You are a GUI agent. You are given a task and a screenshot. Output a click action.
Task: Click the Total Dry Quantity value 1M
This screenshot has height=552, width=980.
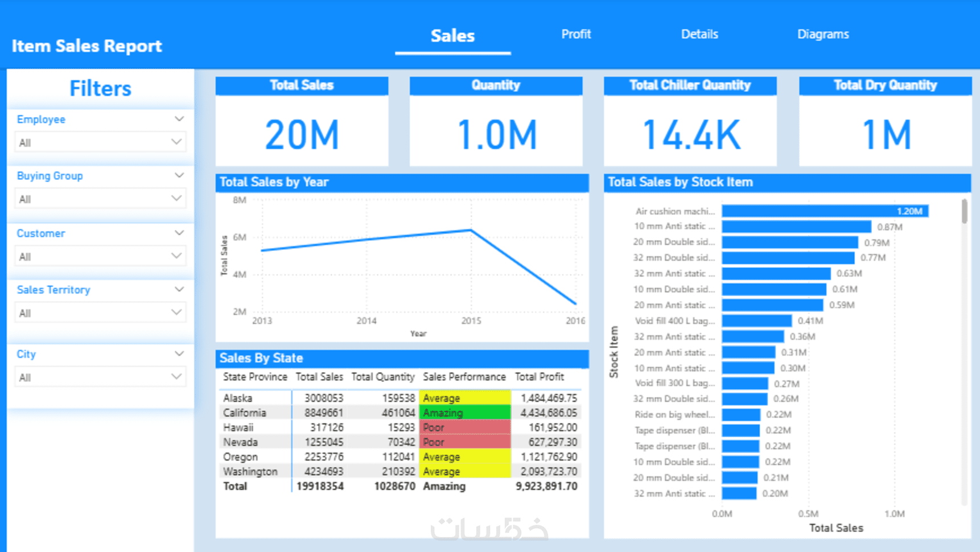pyautogui.click(x=886, y=135)
